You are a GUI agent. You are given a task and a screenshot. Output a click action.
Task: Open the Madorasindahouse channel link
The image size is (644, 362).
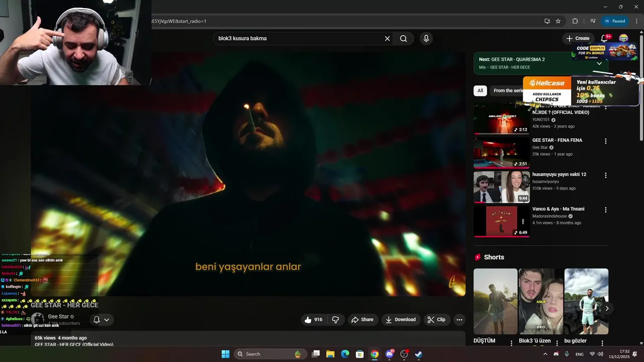pyautogui.click(x=549, y=216)
